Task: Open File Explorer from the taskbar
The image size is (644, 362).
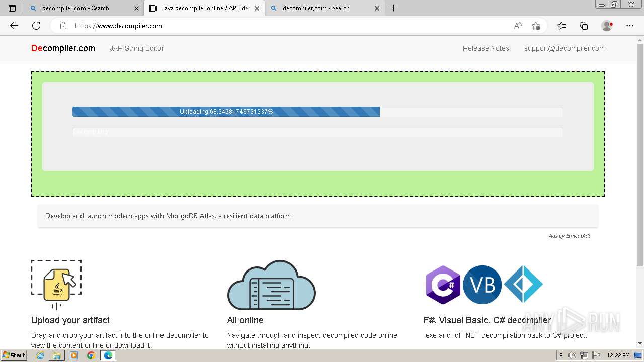Action: pyautogui.click(x=57, y=355)
